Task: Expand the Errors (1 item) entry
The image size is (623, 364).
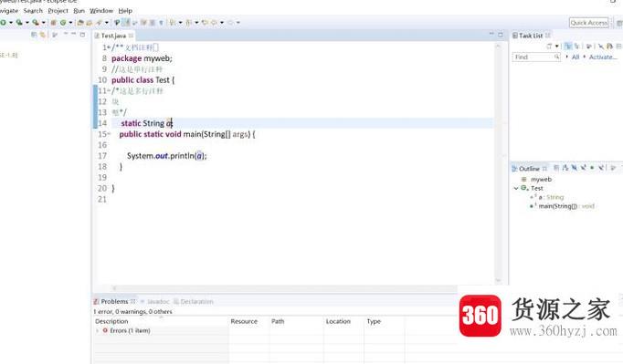Action: point(98,330)
